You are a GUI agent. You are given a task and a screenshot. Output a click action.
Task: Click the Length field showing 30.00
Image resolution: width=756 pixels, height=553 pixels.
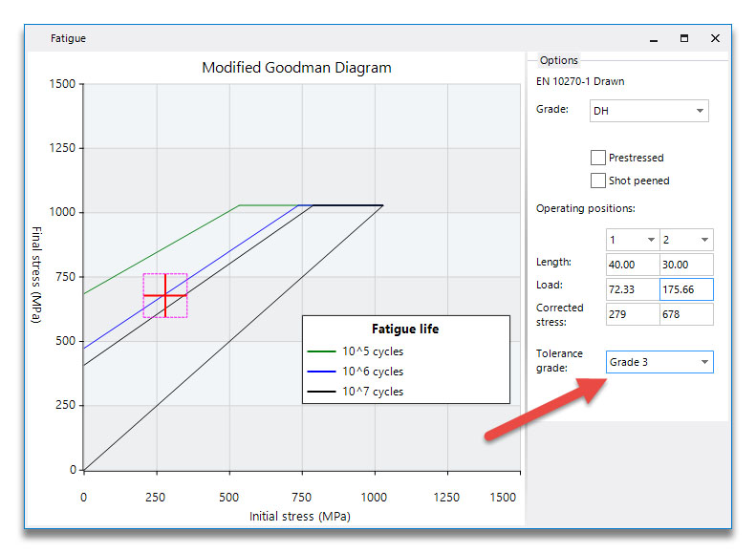click(686, 265)
